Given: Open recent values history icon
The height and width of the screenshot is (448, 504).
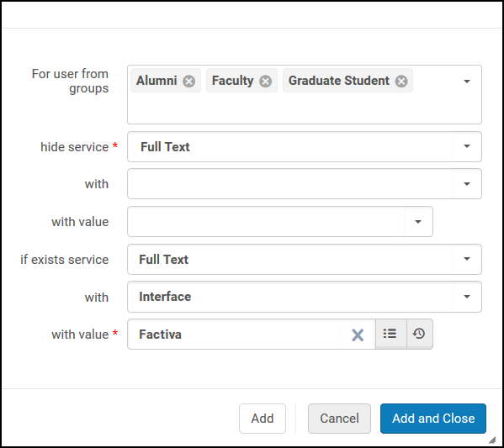Looking at the screenshot, I should click(x=420, y=334).
